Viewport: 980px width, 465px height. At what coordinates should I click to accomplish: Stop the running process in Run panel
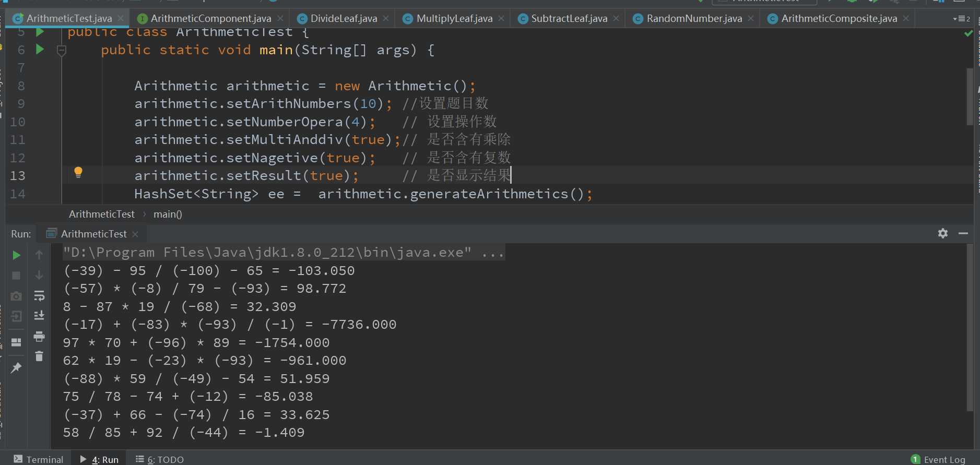(x=16, y=275)
